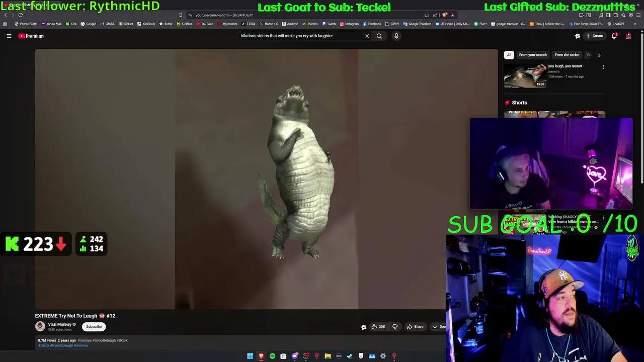Start voice search with microphone icon
This screenshot has height=362, width=644.
tap(396, 36)
